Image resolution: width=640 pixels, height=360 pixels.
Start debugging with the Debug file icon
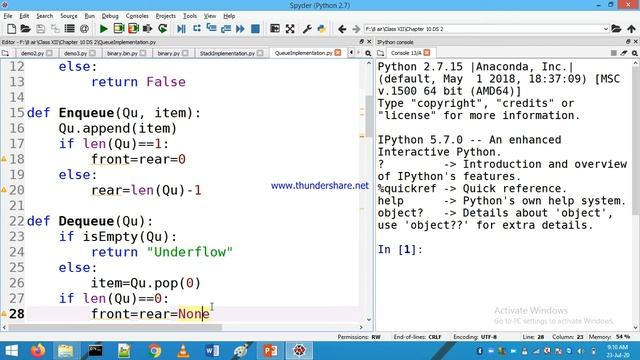pyautogui.click(x=182, y=29)
